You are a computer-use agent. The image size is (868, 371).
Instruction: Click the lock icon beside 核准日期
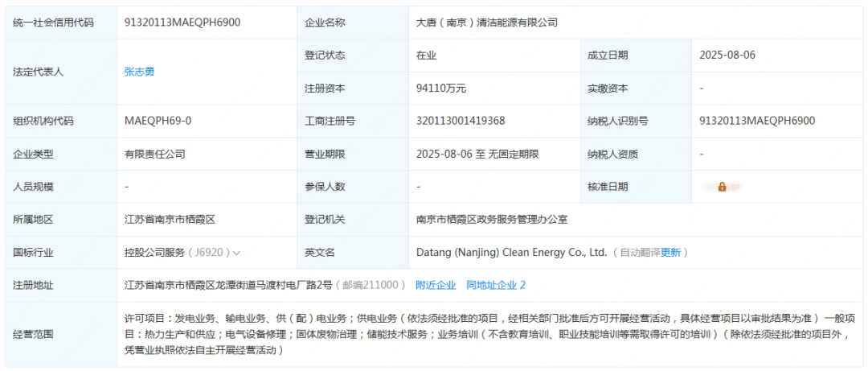coord(722,187)
